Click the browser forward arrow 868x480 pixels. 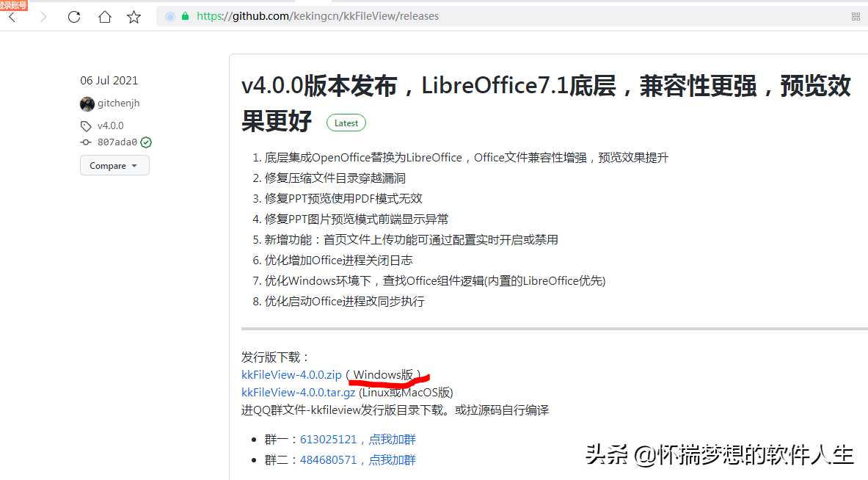point(43,17)
